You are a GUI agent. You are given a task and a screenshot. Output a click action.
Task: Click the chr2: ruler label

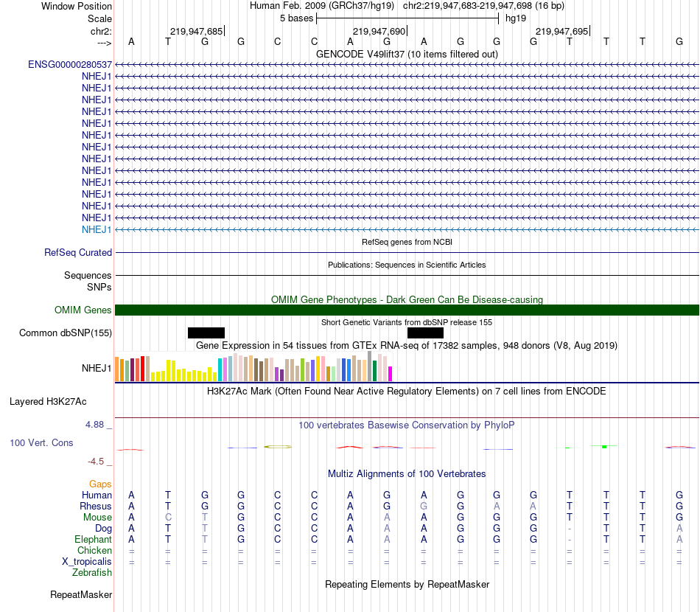(101, 31)
